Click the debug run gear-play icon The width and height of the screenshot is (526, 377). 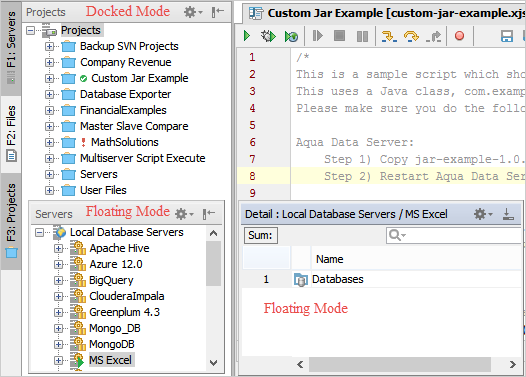coord(268,36)
